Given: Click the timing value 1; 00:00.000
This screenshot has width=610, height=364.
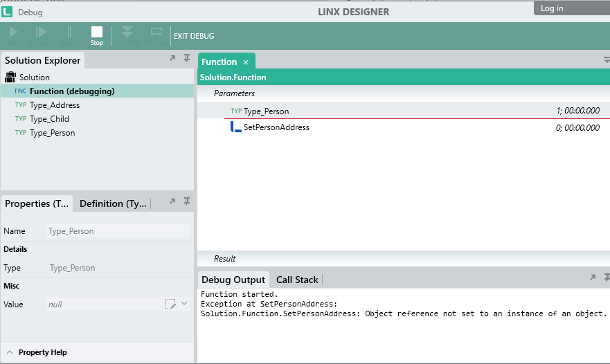Looking at the screenshot, I should [577, 111].
